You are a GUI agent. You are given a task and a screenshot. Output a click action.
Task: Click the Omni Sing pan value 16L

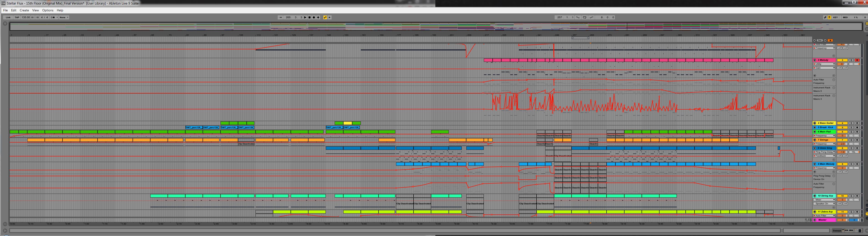click(854, 152)
